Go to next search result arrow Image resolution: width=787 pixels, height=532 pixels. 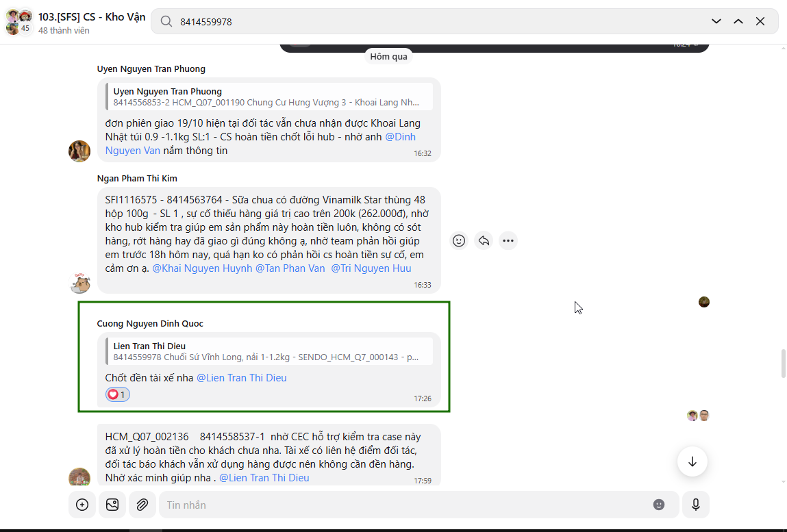tap(716, 22)
